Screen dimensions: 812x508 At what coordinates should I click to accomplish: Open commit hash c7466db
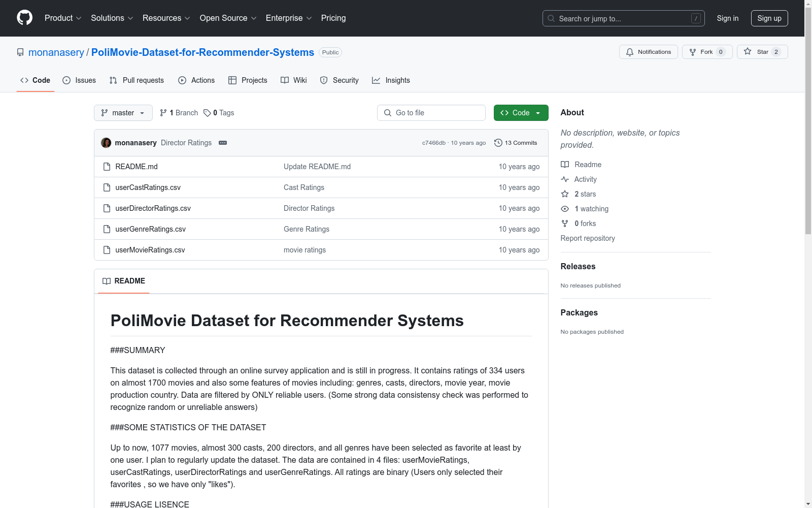[x=434, y=143]
